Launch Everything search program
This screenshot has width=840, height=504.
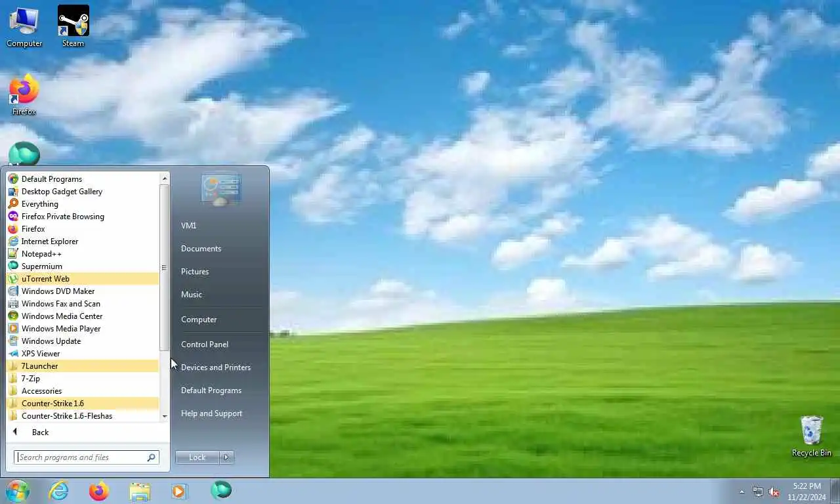tap(83, 203)
